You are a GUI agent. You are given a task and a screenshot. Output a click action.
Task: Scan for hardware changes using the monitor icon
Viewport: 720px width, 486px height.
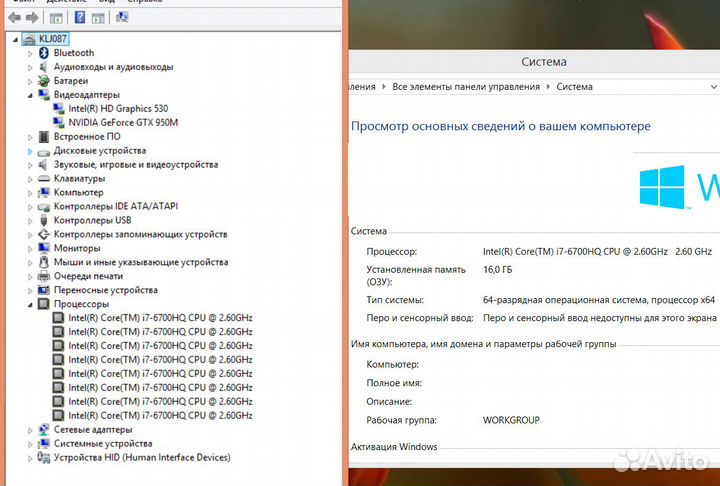(122, 17)
